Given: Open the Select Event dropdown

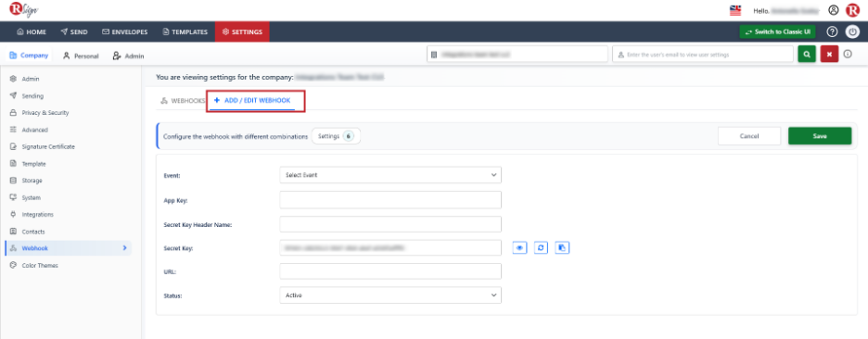Looking at the screenshot, I should [390, 175].
